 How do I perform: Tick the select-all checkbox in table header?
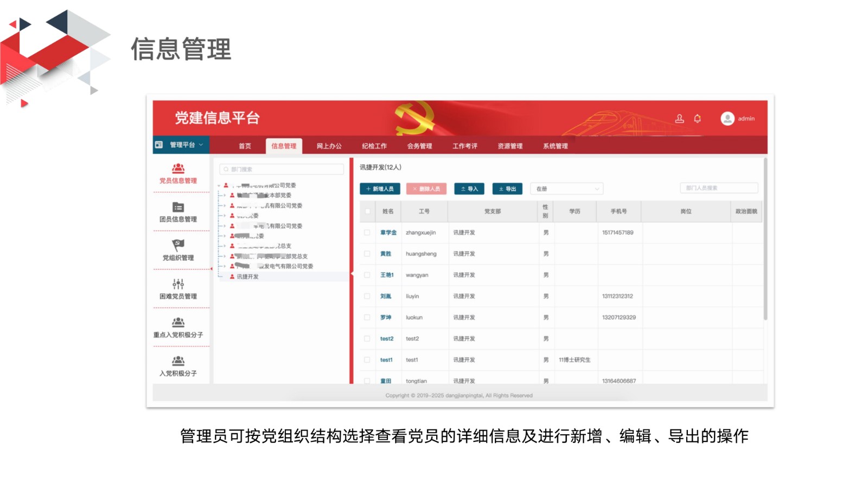click(x=368, y=211)
